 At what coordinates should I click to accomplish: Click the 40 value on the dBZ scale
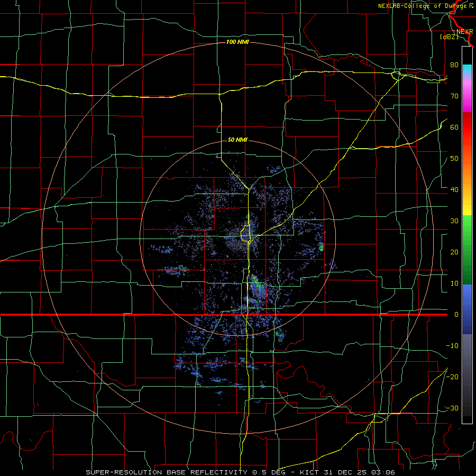(x=454, y=190)
